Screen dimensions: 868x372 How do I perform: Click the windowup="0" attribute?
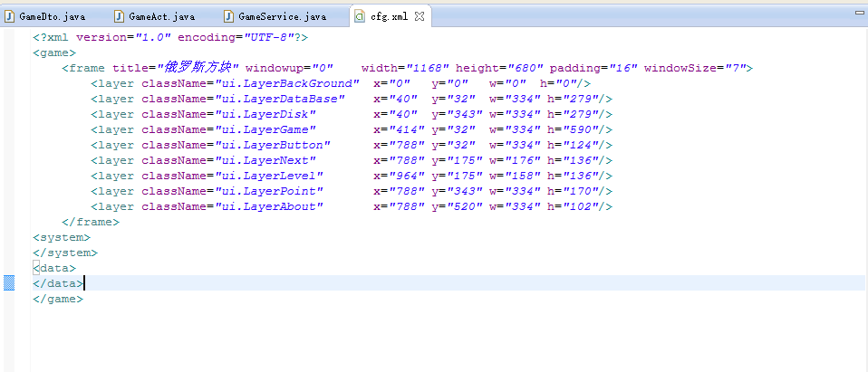tap(290, 69)
